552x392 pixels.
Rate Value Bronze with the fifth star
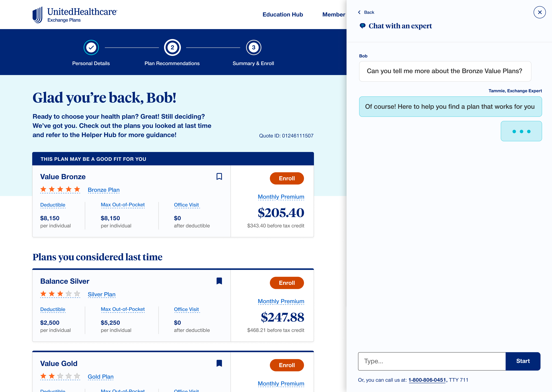tap(77, 189)
